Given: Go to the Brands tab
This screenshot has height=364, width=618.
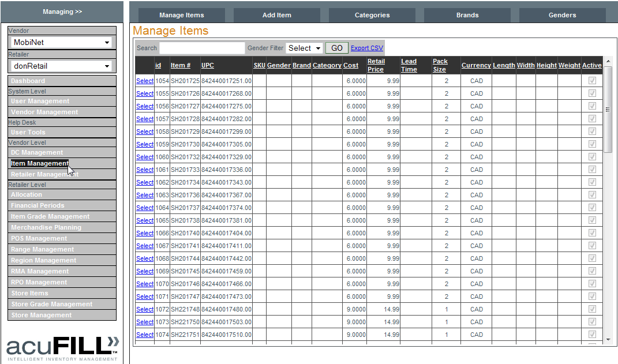Looking at the screenshot, I should tap(467, 15).
